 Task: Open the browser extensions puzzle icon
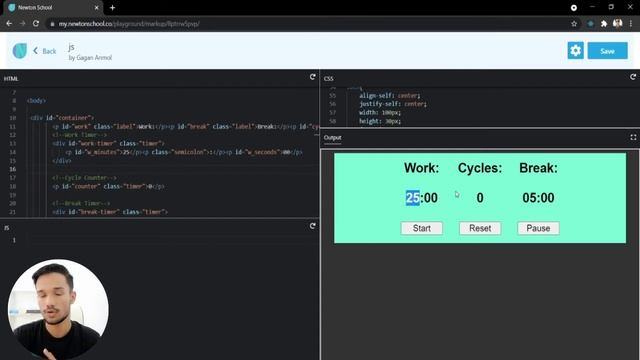(604, 24)
